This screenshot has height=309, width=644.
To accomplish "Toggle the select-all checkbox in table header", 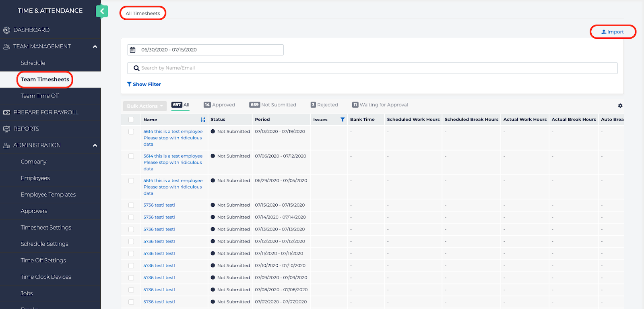I will pyautogui.click(x=131, y=120).
